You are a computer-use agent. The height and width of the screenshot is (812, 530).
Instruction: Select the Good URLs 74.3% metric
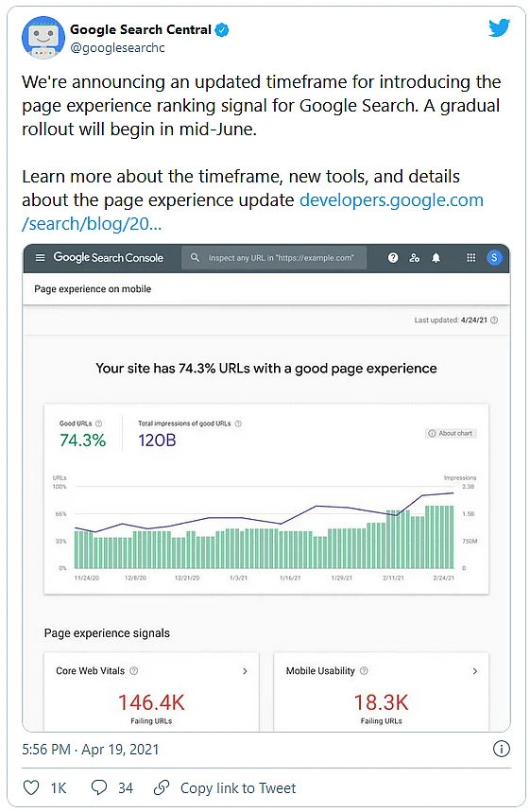coord(82,434)
